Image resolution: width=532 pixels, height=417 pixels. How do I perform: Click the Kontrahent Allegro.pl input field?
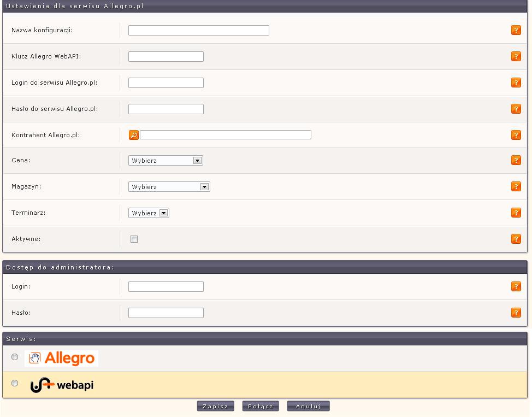click(x=225, y=135)
